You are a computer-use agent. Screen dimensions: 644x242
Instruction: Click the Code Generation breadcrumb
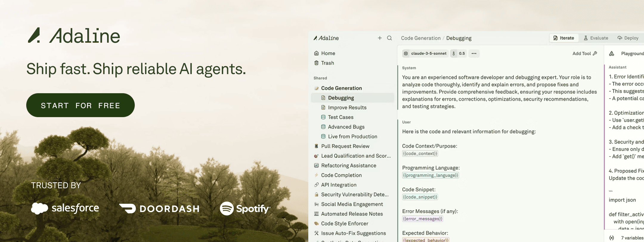(421, 38)
